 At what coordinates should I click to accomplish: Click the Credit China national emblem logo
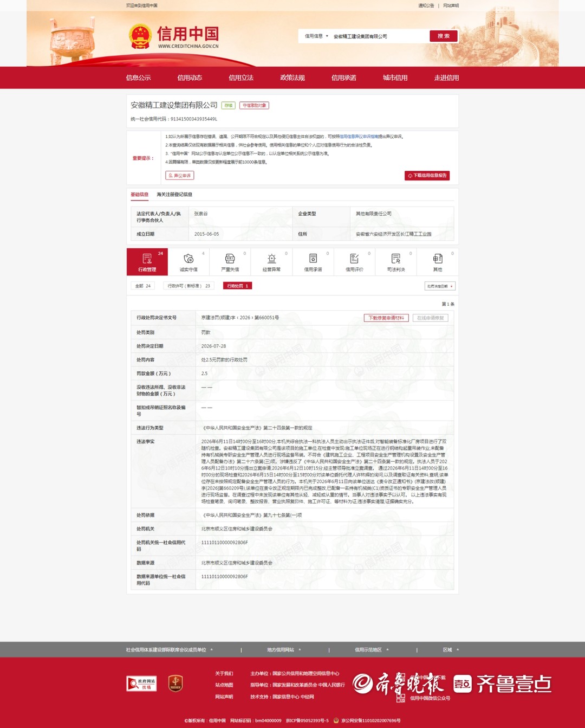coord(140,36)
